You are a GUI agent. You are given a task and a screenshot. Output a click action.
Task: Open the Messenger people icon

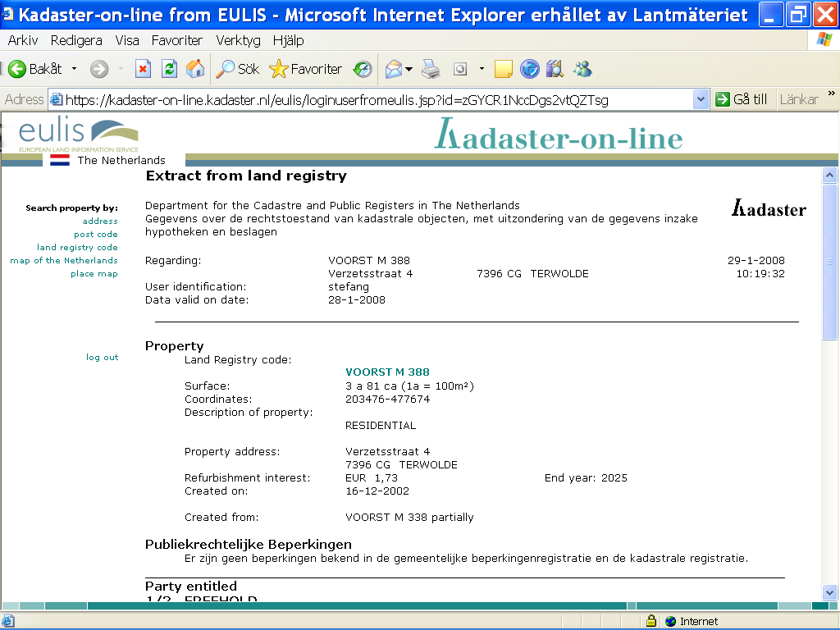point(582,69)
